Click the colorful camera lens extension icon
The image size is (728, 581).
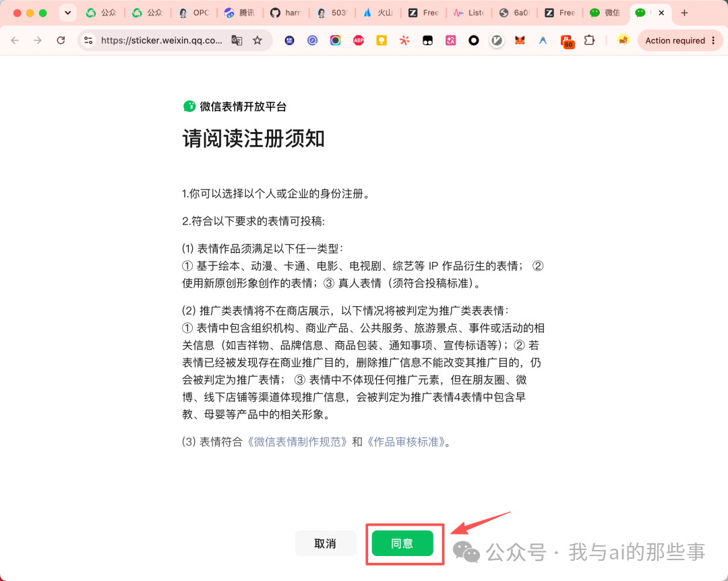335,40
